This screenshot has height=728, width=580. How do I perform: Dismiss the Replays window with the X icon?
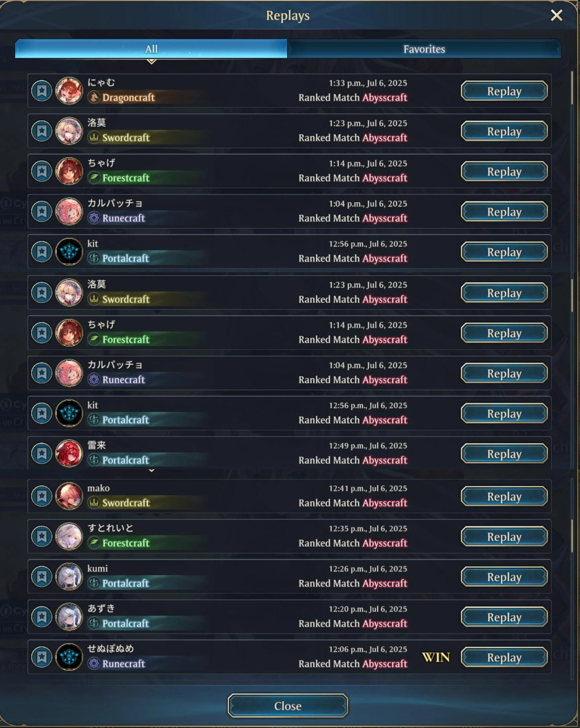[x=556, y=15]
